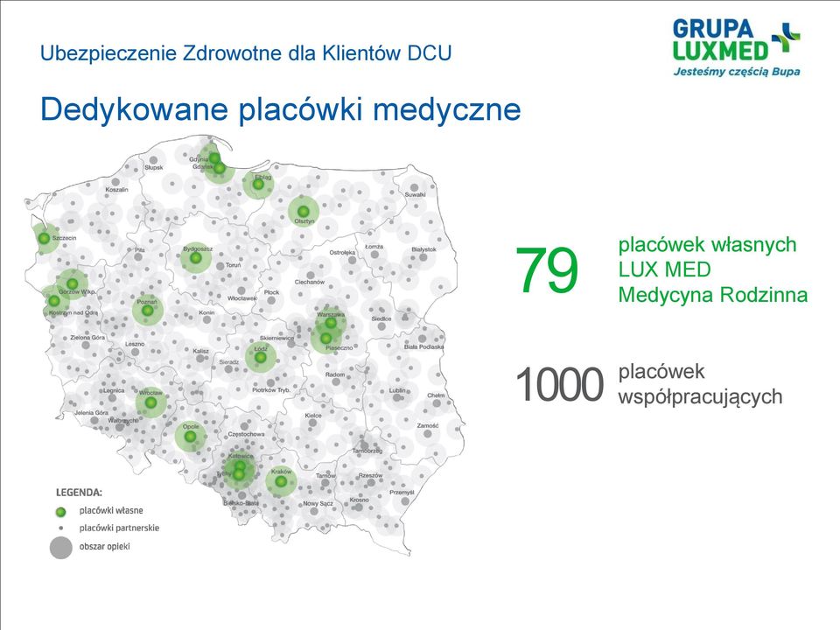Screen dimensions: 840x630
Task: Click the green marker at Opole
Action: (190, 437)
